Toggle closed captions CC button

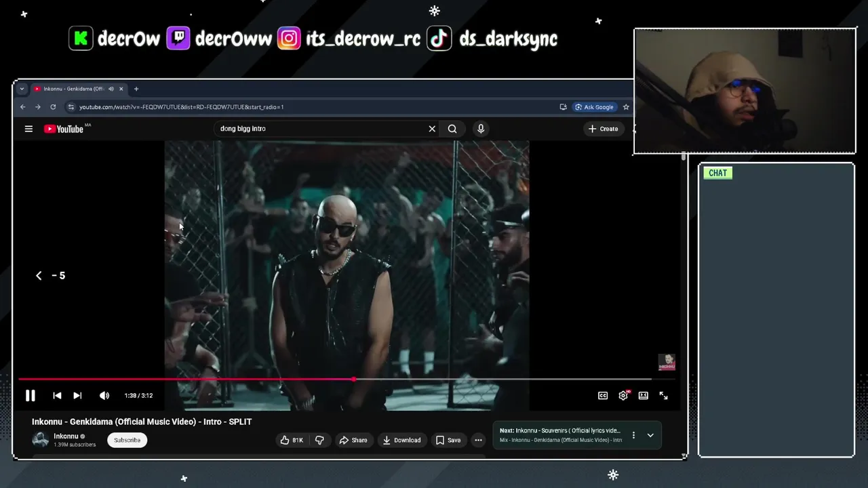[x=603, y=395]
